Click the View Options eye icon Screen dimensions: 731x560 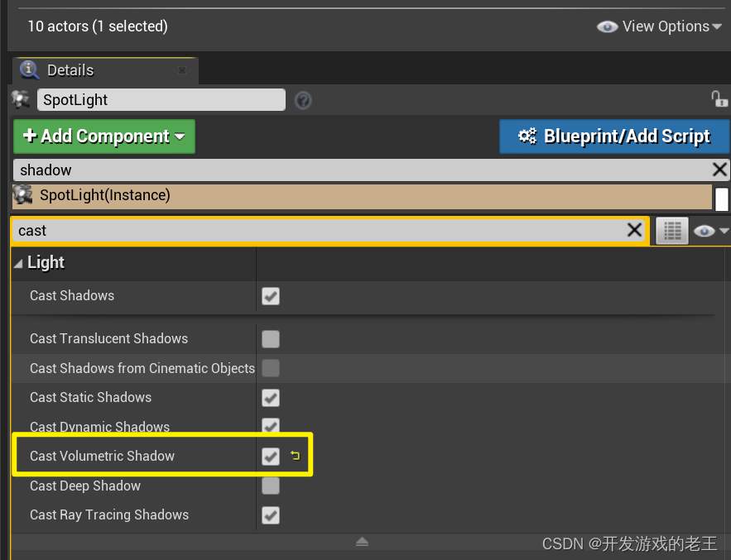(x=607, y=27)
